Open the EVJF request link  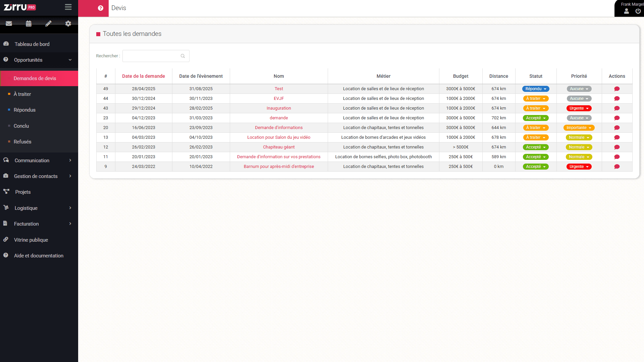point(279,98)
